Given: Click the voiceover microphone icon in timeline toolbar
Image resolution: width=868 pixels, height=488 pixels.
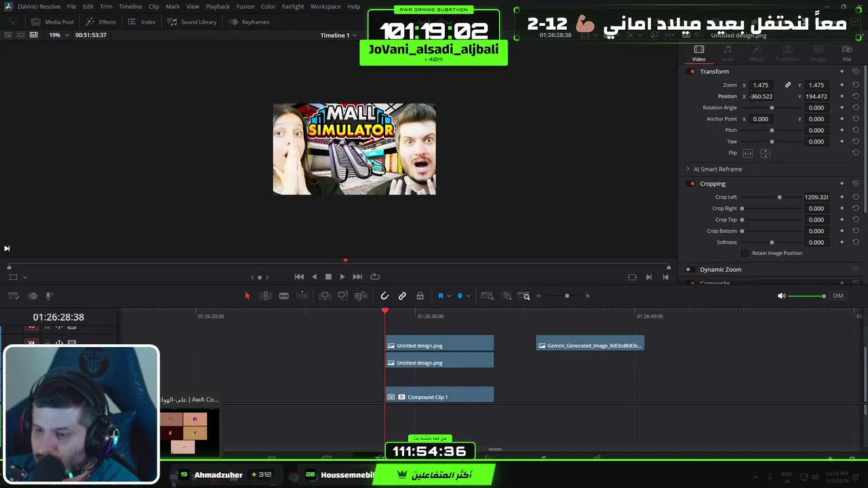Looking at the screenshot, I should [49, 296].
